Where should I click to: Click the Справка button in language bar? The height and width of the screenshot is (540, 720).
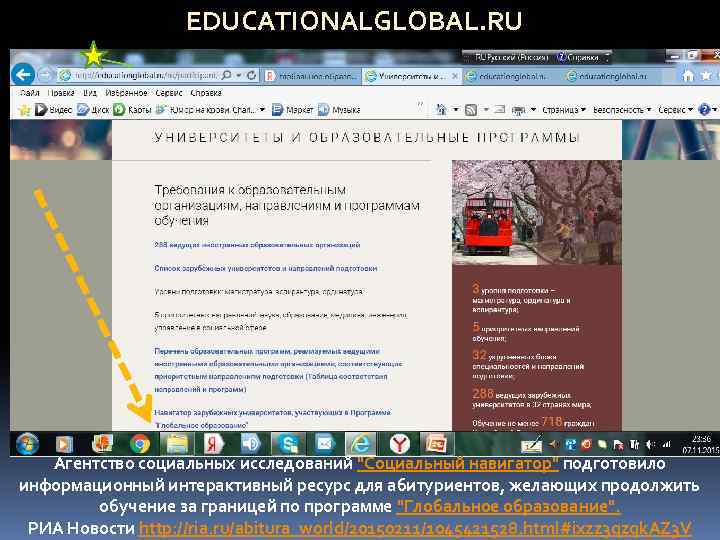(578, 57)
